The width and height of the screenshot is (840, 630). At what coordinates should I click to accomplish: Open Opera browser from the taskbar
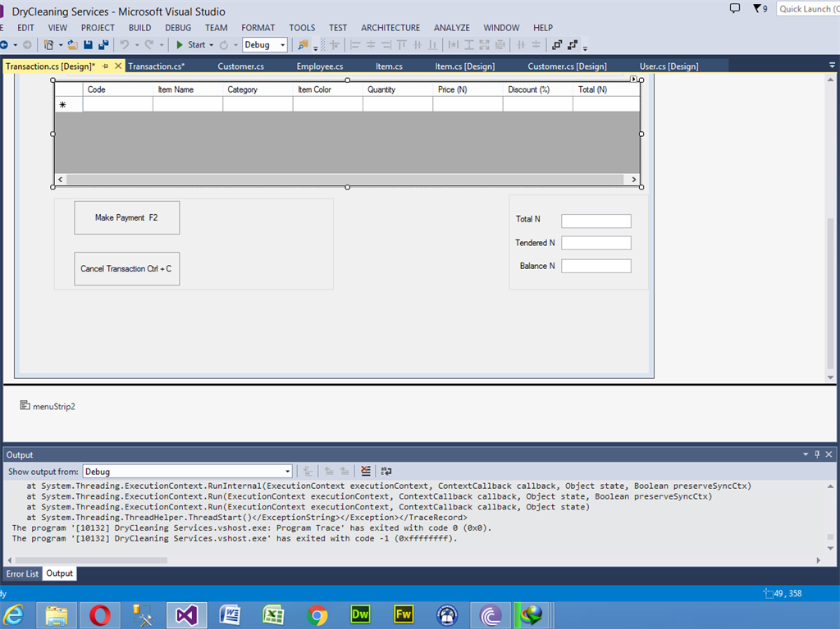[99, 615]
